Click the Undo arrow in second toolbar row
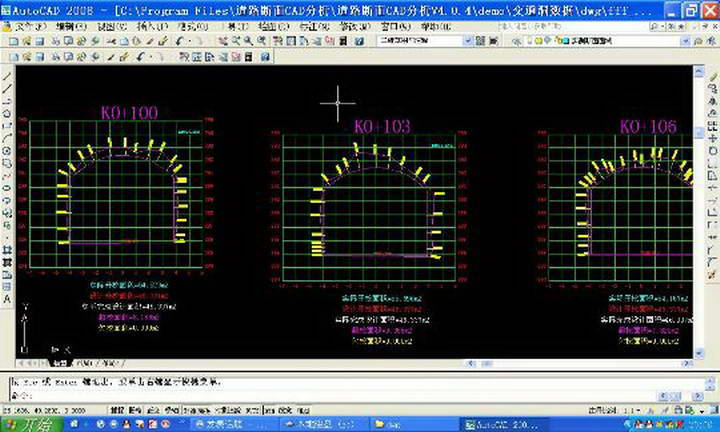 tap(141, 57)
